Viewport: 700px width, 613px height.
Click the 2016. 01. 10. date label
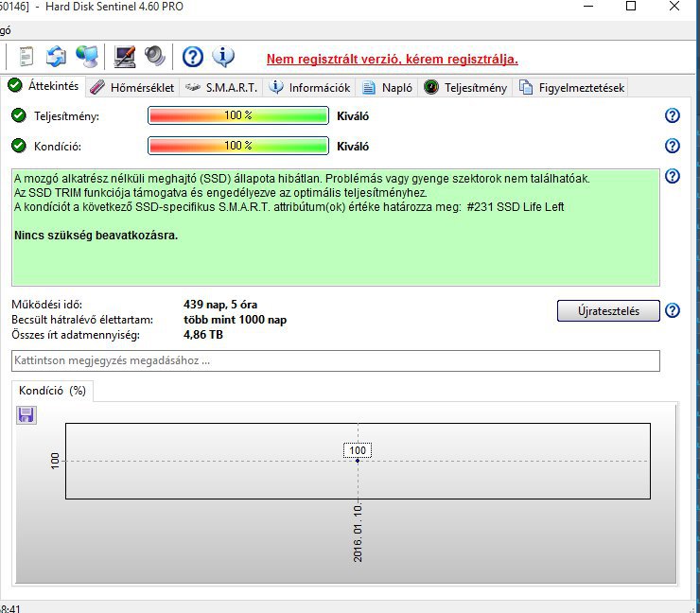pos(358,534)
